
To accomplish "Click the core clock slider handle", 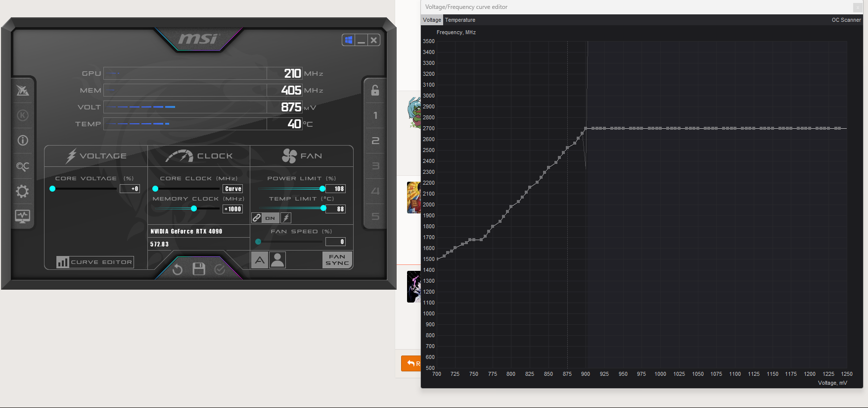I will pyautogui.click(x=155, y=189).
